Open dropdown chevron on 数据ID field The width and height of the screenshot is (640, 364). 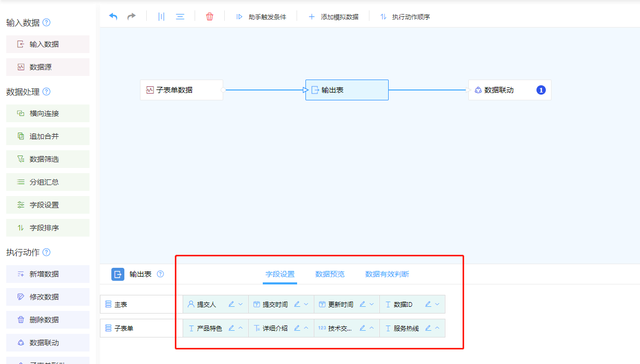point(437,304)
